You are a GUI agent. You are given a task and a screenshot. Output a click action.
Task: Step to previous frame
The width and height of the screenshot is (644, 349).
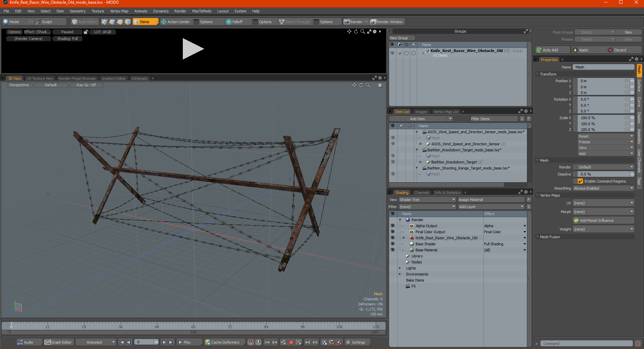click(129, 342)
